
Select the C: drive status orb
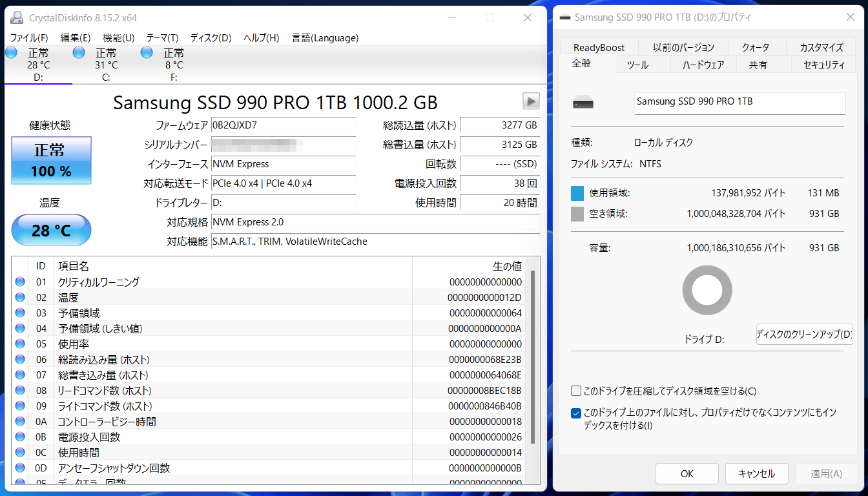coord(79,52)
